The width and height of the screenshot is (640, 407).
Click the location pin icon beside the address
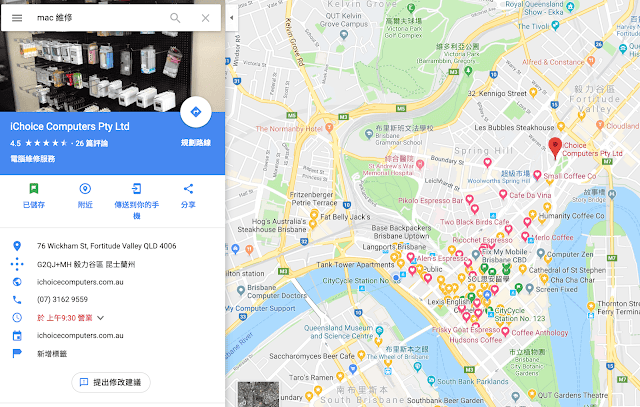17,246
